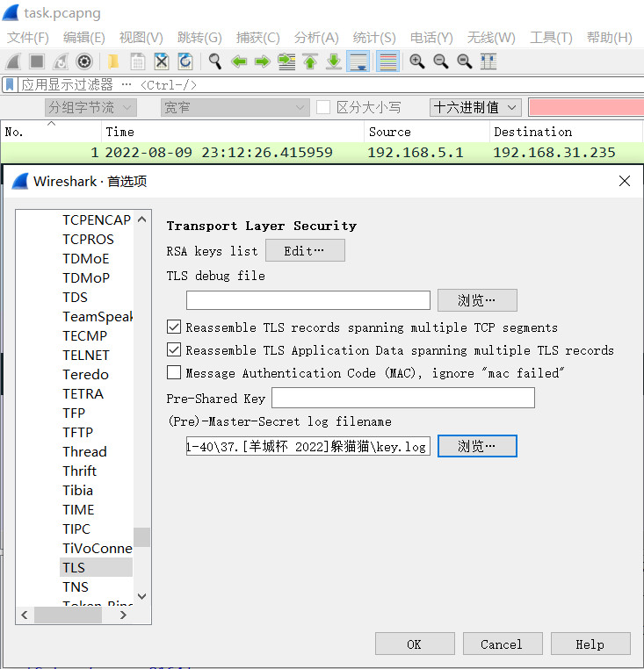Click the zoom in magnifier icon

click(x=416, y=61)
